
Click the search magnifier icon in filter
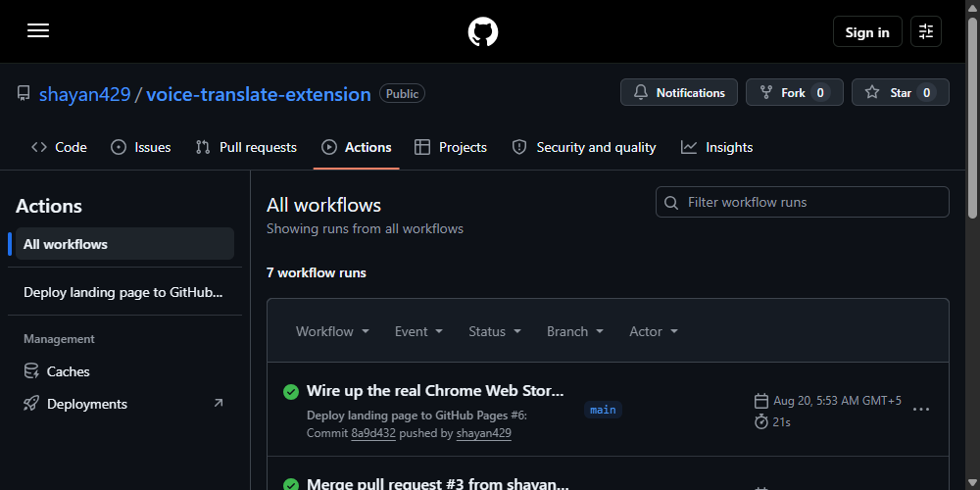pyautogui.click(x=671, y=203)
